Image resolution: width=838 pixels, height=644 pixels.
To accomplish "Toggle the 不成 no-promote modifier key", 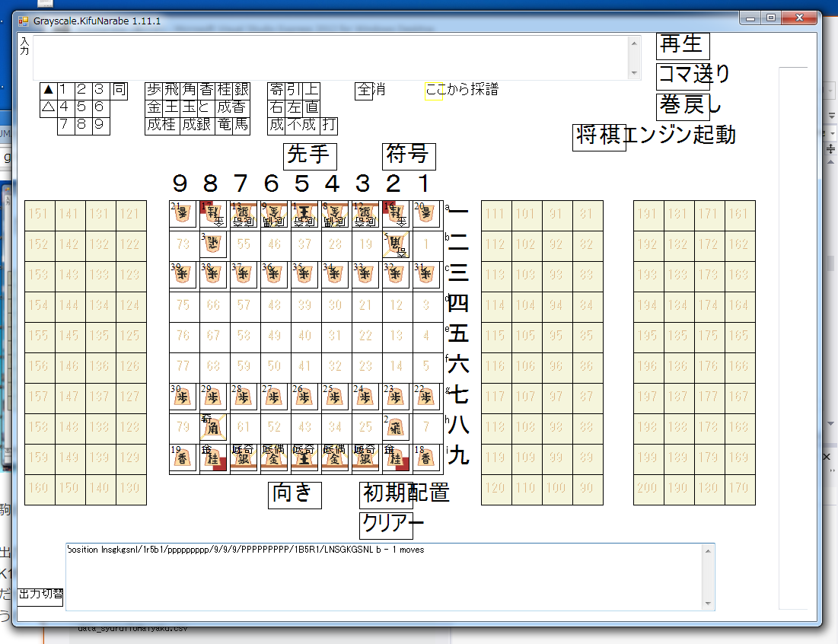I will click(302, 126).
